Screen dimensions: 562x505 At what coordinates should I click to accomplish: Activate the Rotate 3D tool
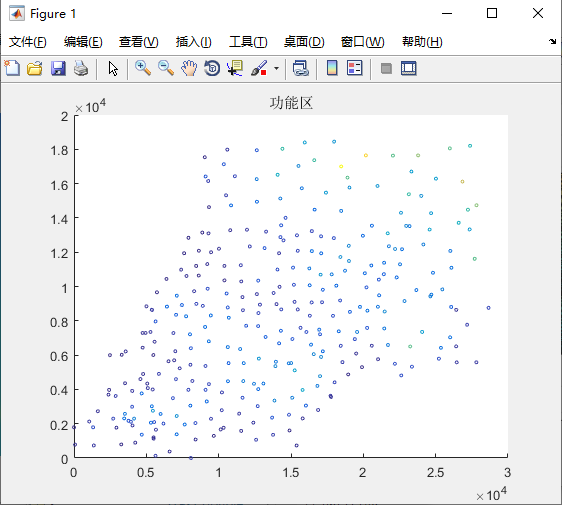coord(212,68)
